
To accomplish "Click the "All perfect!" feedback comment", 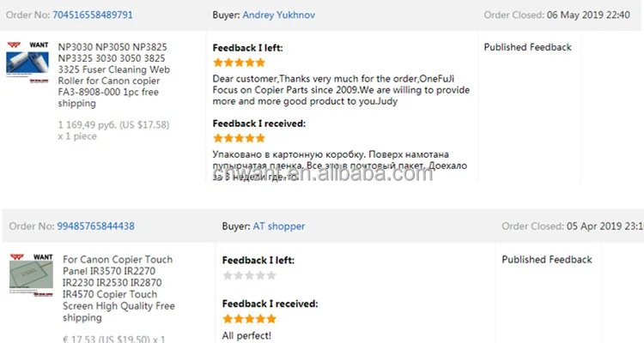I will (x=246, y=334).
